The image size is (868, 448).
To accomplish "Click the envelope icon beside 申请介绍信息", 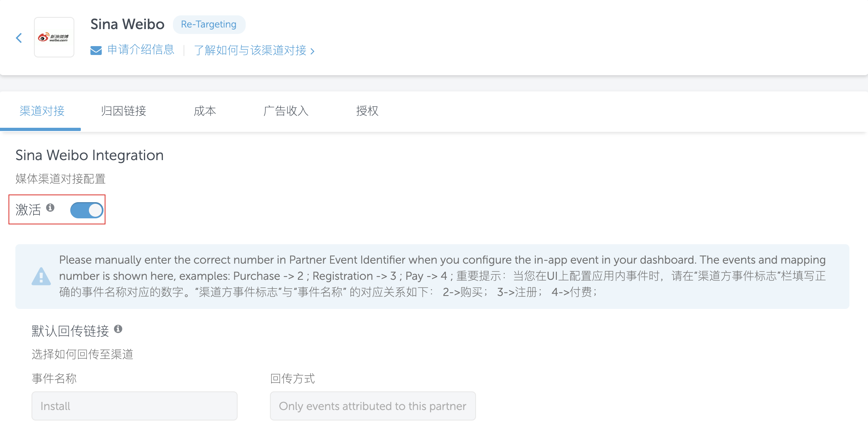I will click(96, 51).
